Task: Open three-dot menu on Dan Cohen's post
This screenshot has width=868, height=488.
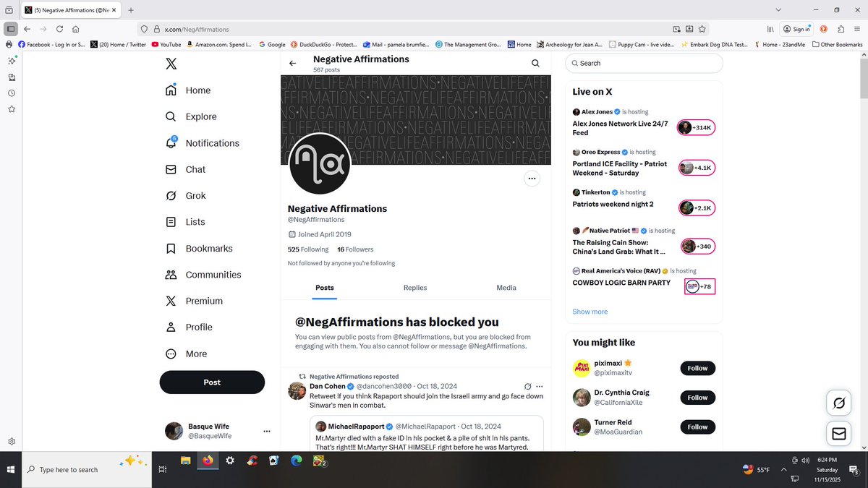Action: pos(539,387)
